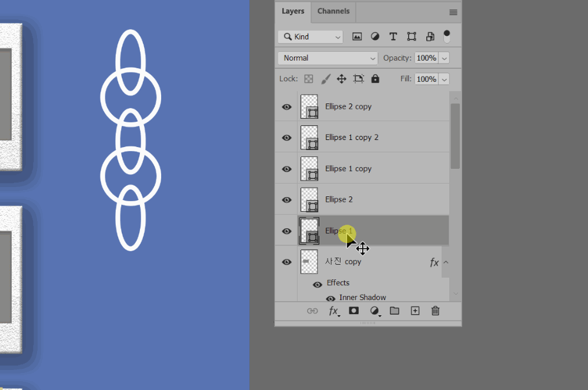This screenshot has width=588, height=390.
Task: Click the Ellipse 2 layer thumbnail
Action: pyautogui.click(x=309, y=200)
